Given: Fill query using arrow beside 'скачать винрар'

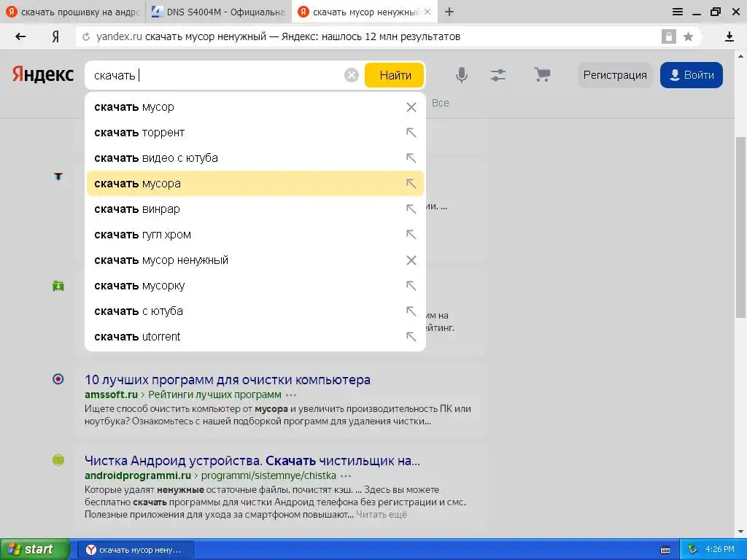Looking at the screenshot, I should pyautogui.click(x=411, y=209).
